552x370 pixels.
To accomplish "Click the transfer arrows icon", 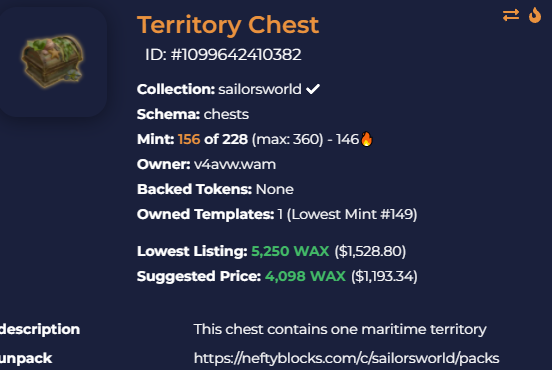I will (510, 15).
